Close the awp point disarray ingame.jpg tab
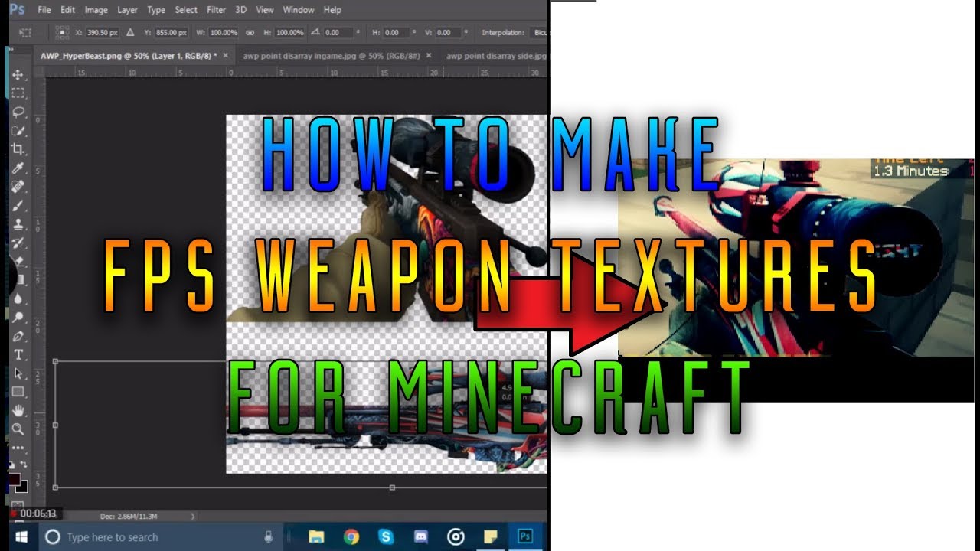The width and height of the screenshot is (980, 551). pos(429,56)
